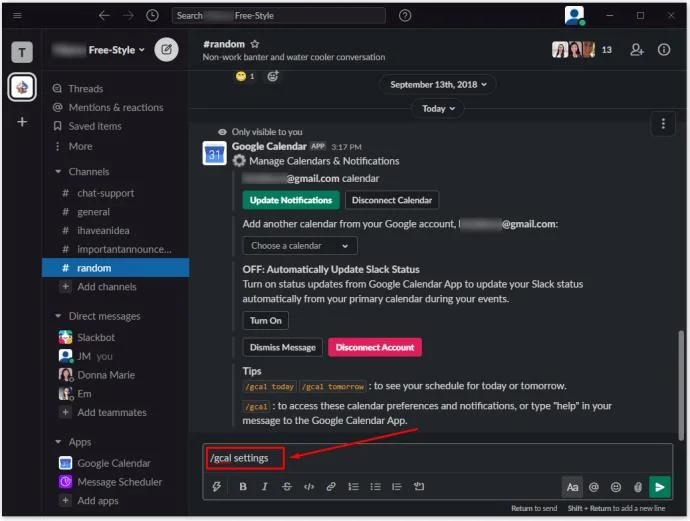Click Disconnect Calendar button

click(x=392, y=200)
